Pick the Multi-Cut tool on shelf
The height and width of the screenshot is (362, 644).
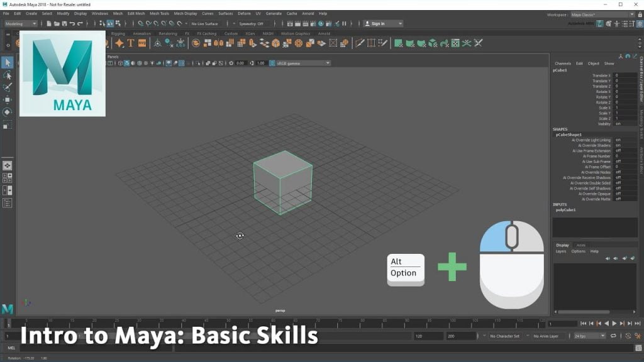pos(360,43)
